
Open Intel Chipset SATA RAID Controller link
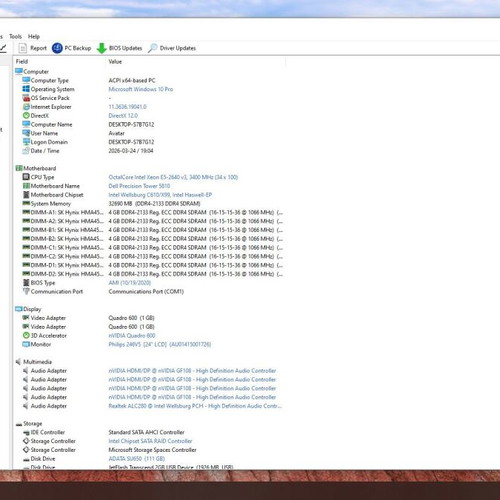[x=150, y=441]
